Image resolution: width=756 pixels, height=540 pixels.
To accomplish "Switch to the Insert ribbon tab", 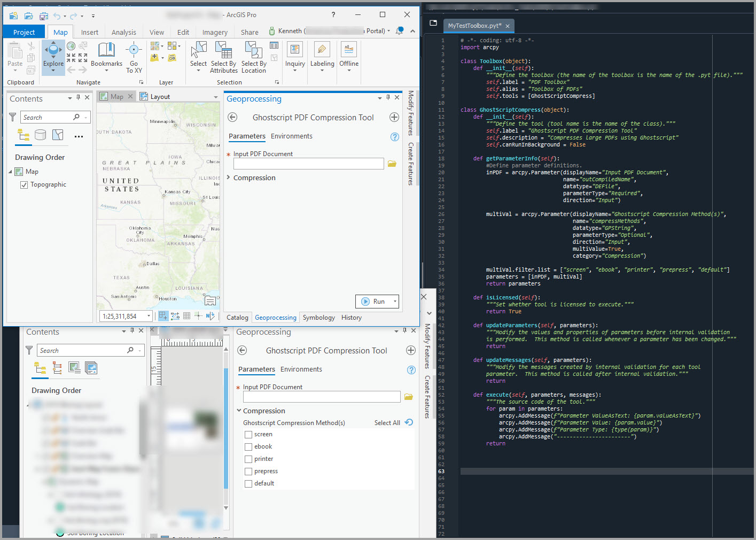I will [x=89, y=32].
